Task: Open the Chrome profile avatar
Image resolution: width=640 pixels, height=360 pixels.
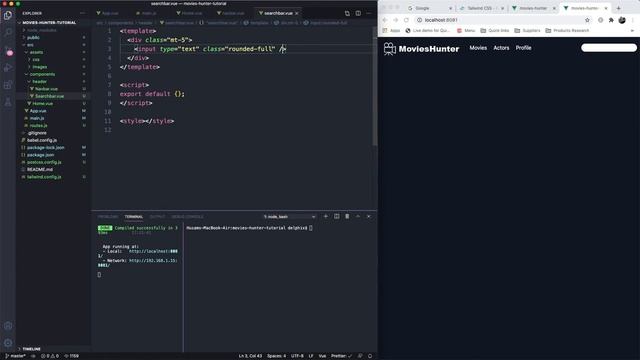Action: click(622, 20)
